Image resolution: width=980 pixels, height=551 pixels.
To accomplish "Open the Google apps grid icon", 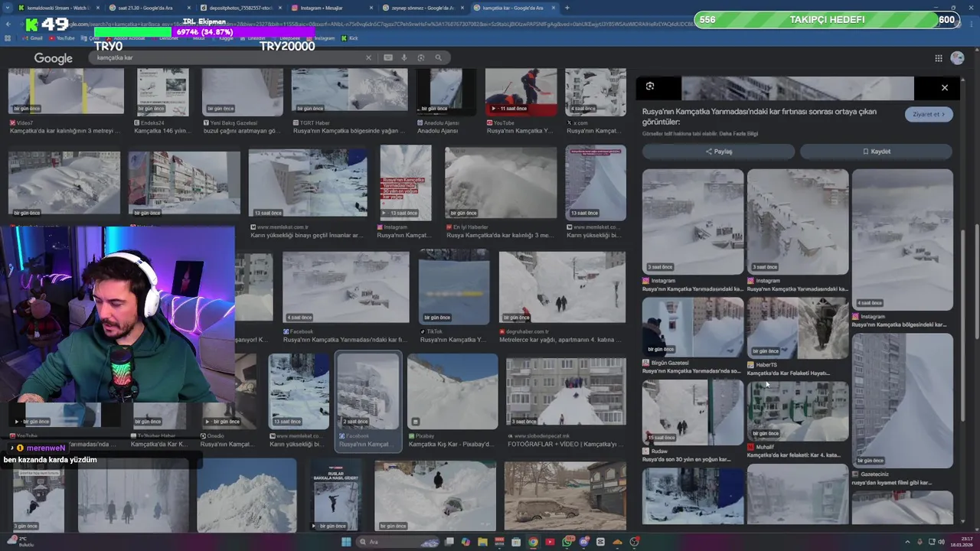I will [x=938, y=58].
